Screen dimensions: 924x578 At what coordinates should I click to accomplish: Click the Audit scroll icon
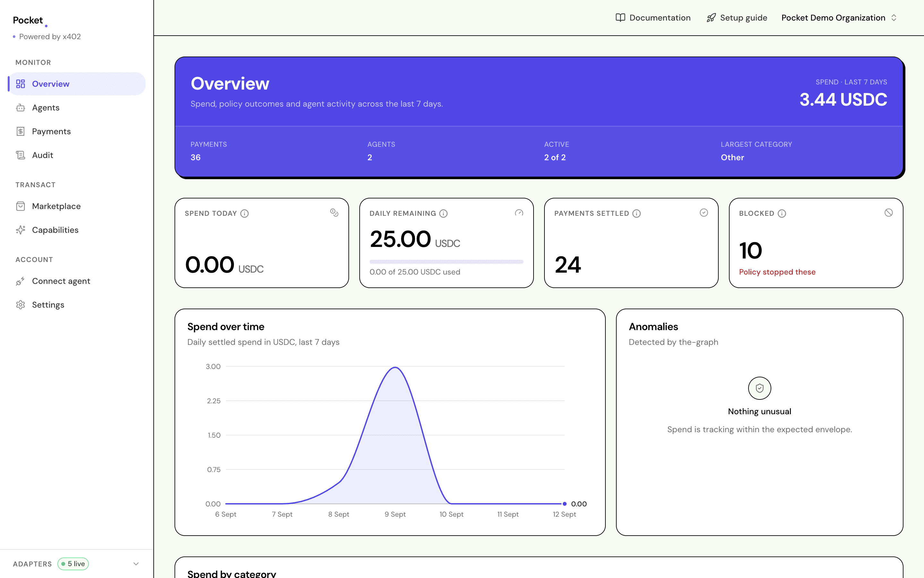click(x=21, y=155)
